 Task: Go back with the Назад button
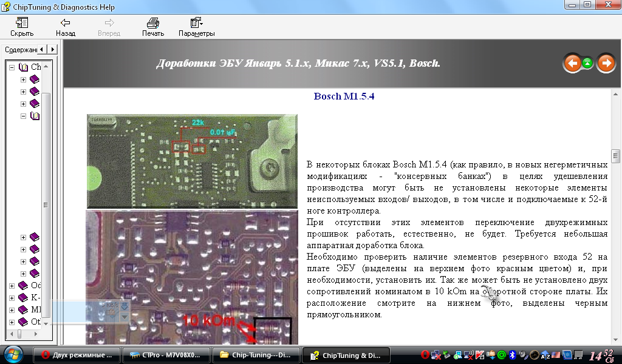(x=66, y=27)
